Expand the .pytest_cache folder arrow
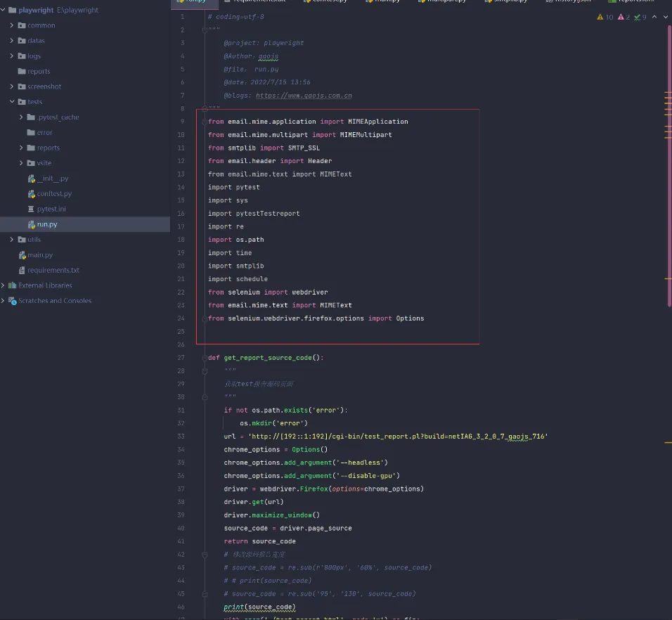Viewport: 672px width, 620px height. tap(21, 117)
